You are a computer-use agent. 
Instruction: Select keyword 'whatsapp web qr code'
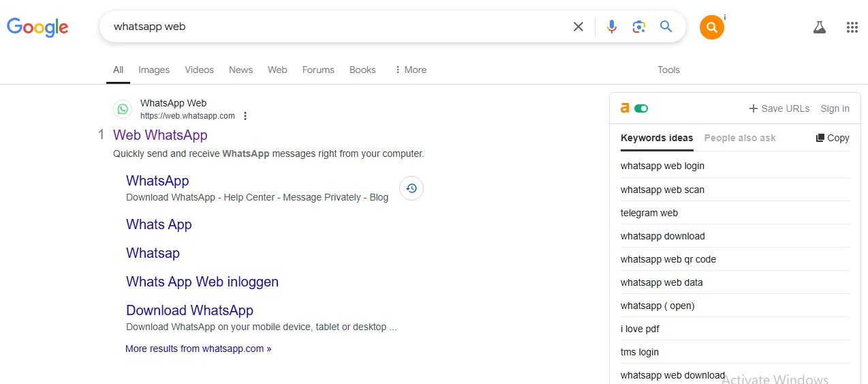(x=668, y=259)
